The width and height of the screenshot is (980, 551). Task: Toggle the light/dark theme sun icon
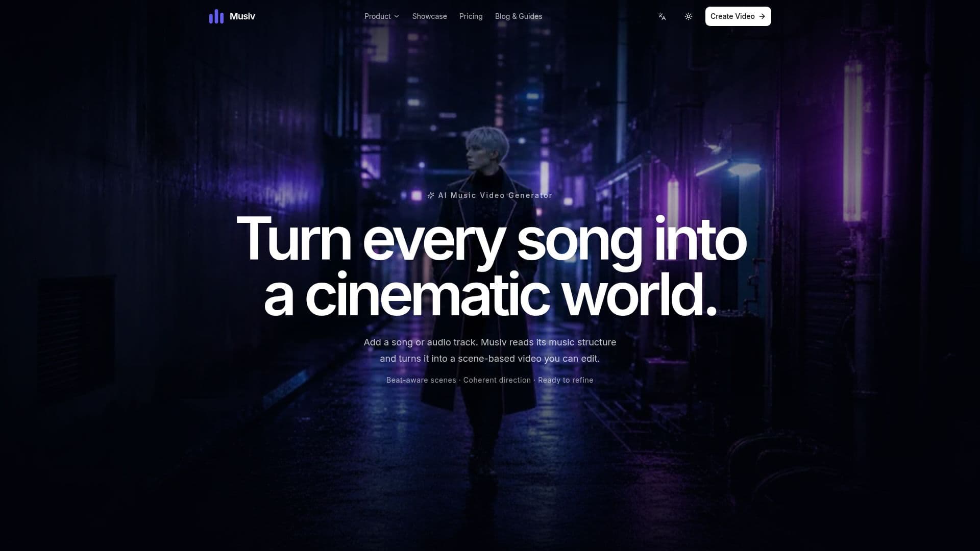689,16
